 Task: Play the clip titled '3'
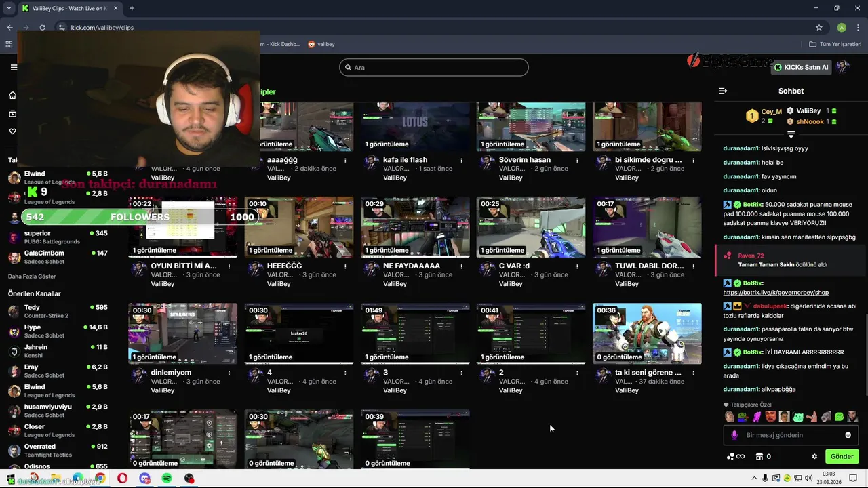415,333
